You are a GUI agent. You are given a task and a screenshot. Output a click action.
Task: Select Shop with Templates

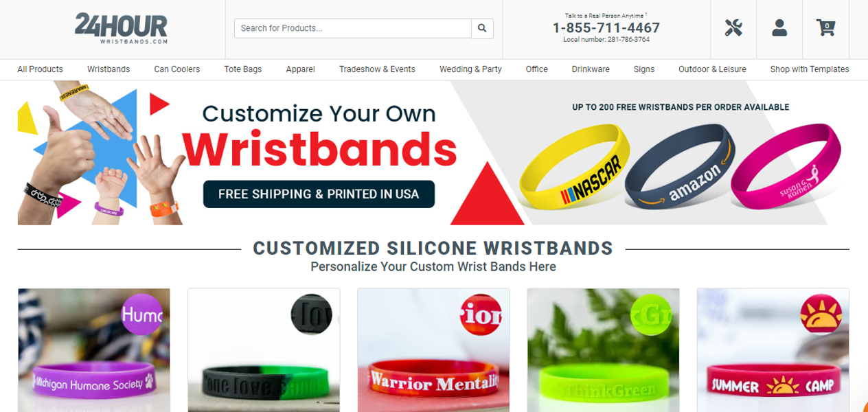pyautogui.click(x=810, y=69)
